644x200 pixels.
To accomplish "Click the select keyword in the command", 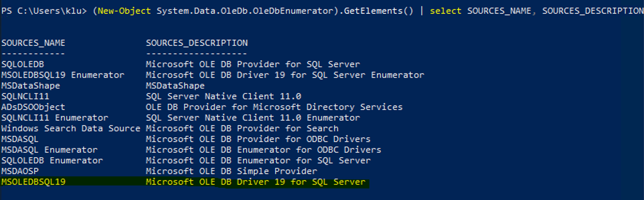I will coord(446,11).
